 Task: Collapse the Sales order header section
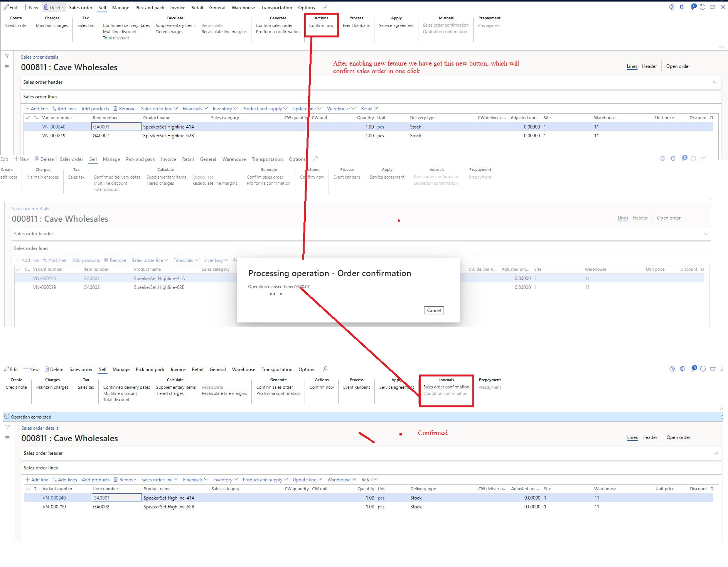click(x=716, y=82)
